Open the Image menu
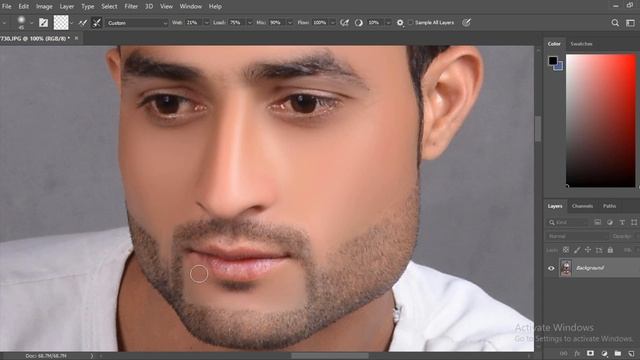The height and width of the screenshot is (360, 640). click(44, 7)
